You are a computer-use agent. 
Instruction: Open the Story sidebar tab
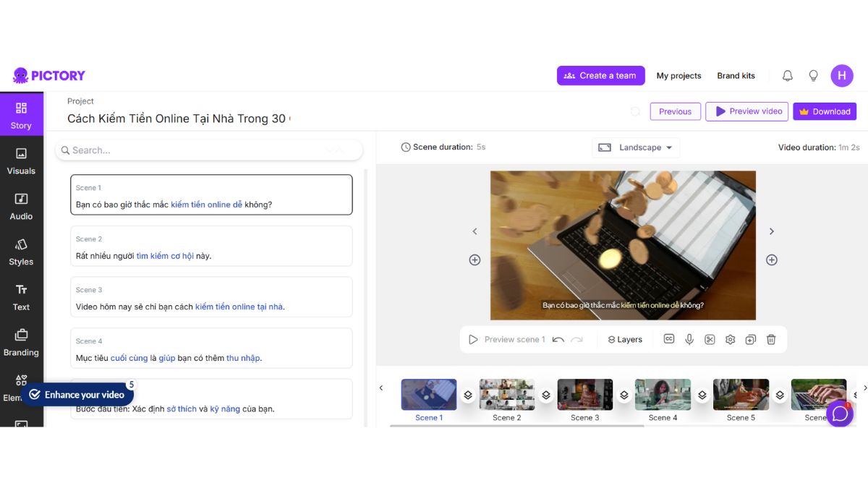21,115
